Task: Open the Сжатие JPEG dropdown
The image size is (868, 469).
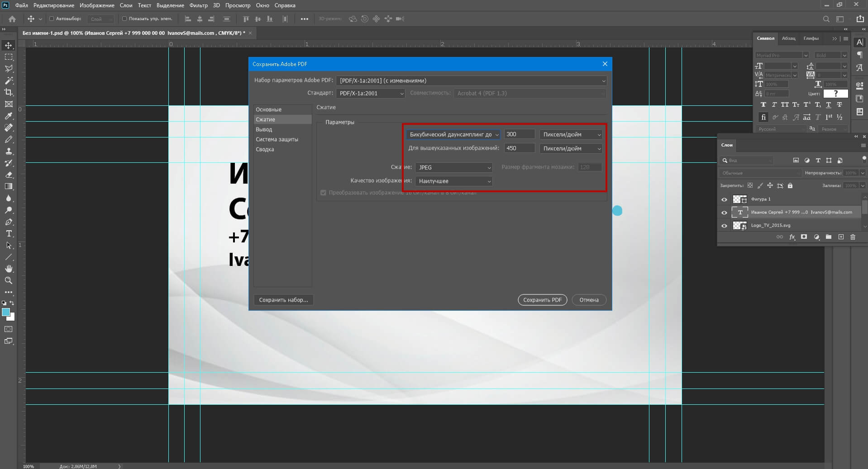Action: coord(453,167)
